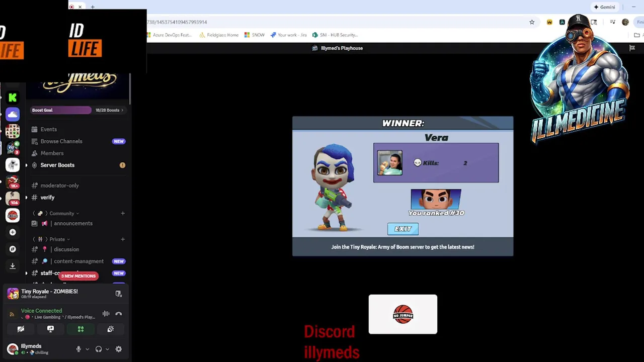Mute the microphone
Image resolution: width=644 pixels, height=362 pixels.
click(78, 349)
